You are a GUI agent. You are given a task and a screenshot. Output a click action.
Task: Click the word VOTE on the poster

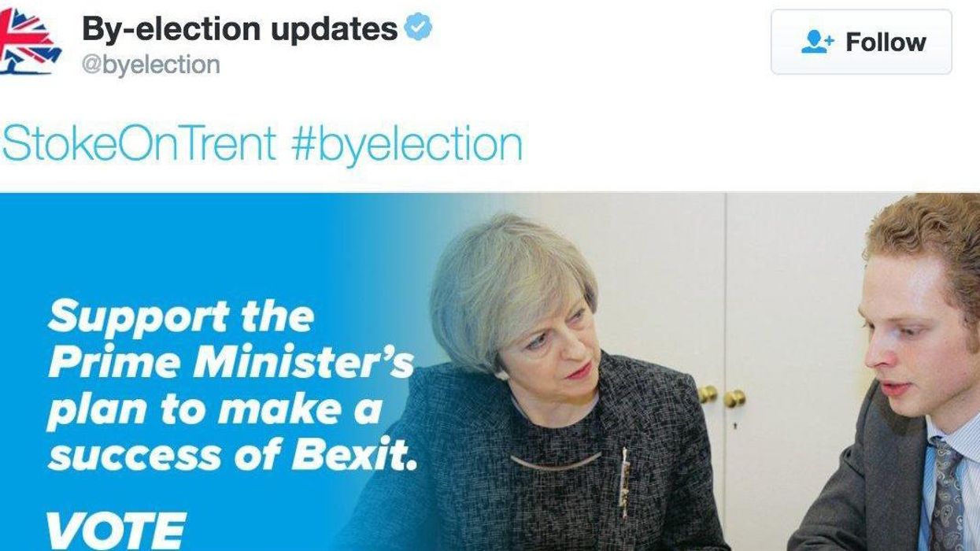coord(116,530)
